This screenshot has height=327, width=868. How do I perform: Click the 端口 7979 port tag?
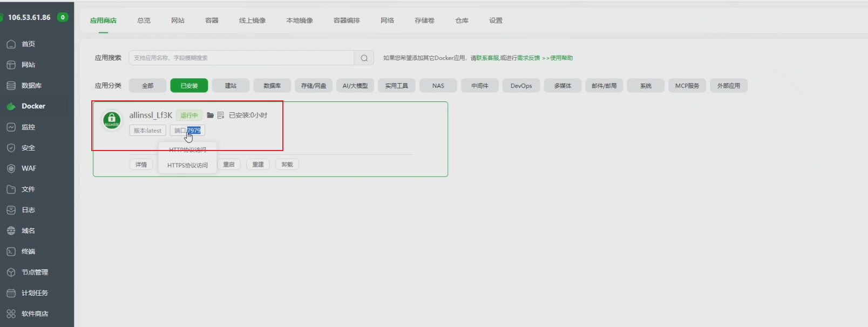point(187,131)
